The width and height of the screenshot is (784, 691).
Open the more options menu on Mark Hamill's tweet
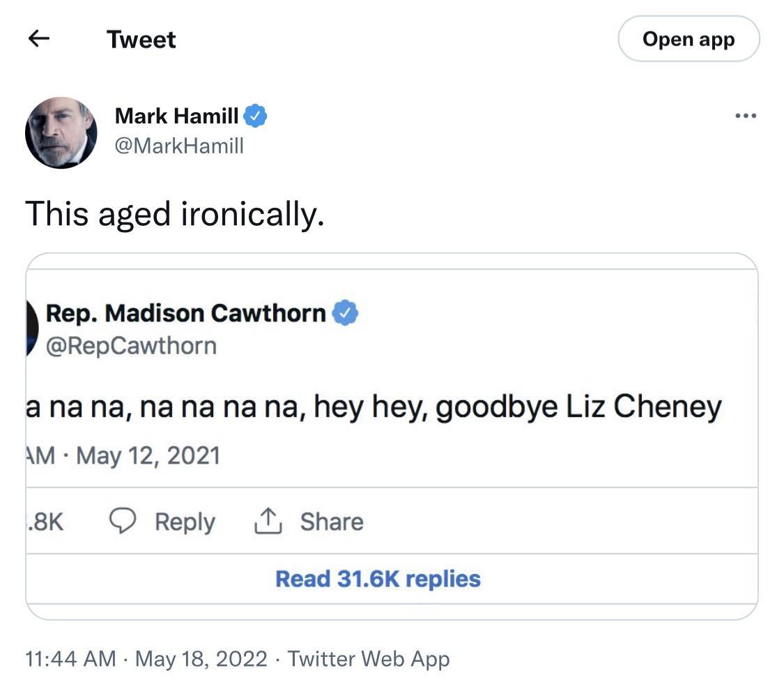pos(746,116)
